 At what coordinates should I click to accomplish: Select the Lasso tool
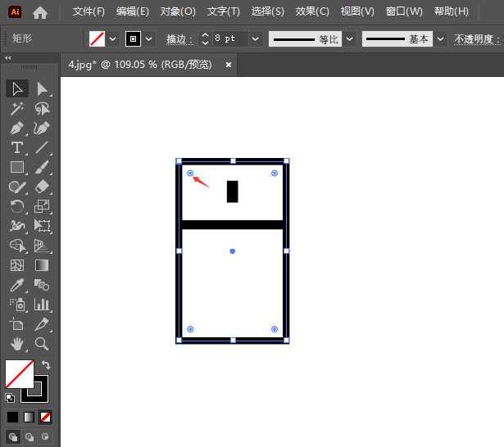[42, 109]
